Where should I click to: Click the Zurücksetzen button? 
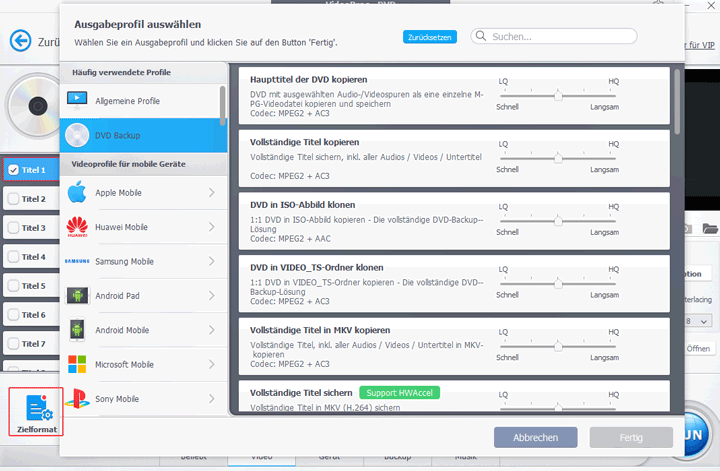pyautogui.click(x=430, y=37)
